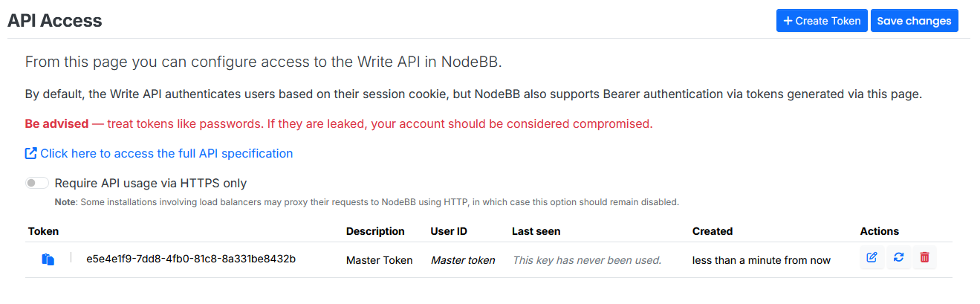The width and height of the screenshot is (980, 304).
Task: Delete the Master Token with trash icon
Action: [924, 258]
